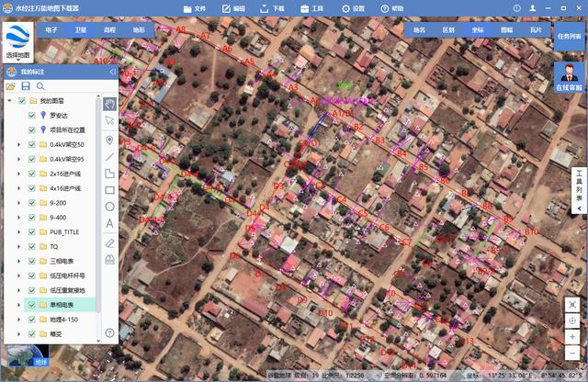The image size is (588, 382).
Task: Toggle the 项目所在位置 checkbox
Action: (32, 129)
